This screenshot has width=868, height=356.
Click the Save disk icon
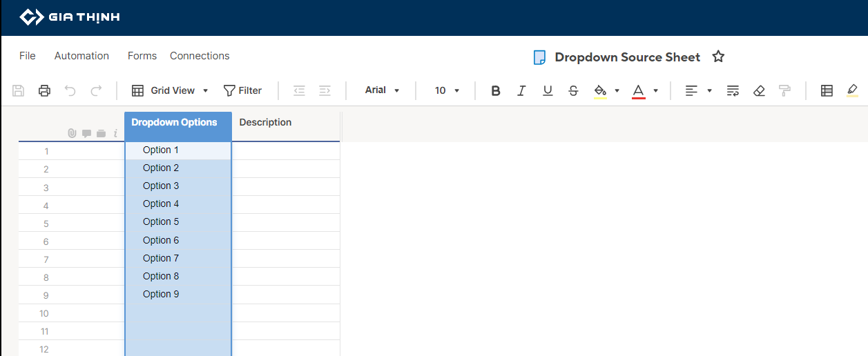point(19,90)
